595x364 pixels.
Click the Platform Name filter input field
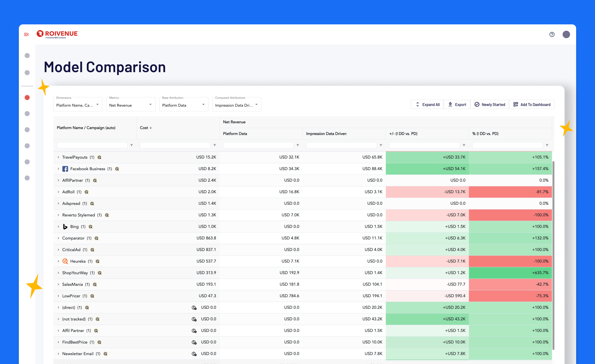[x=92, y=145]
